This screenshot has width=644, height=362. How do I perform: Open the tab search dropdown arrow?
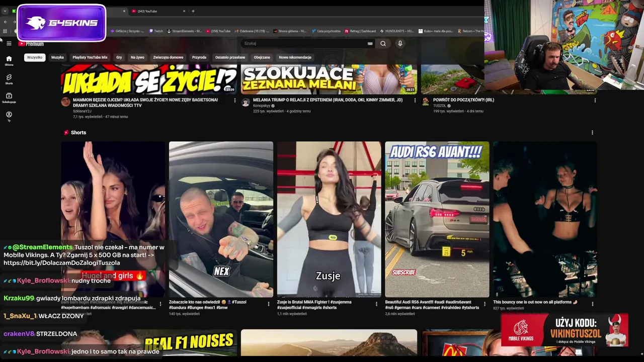5,11
